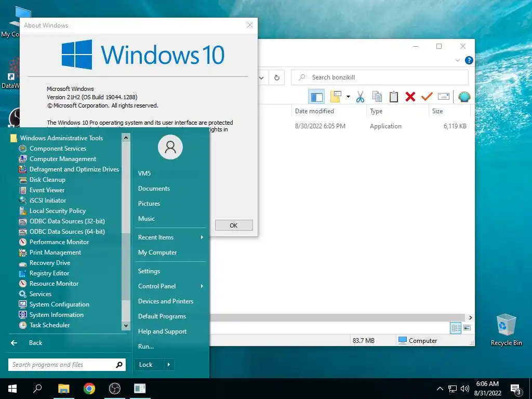This screenshot has height=399, width=532.
Task: Click the red X Delete icon in Explorer
Action: [x=410, y=97]
